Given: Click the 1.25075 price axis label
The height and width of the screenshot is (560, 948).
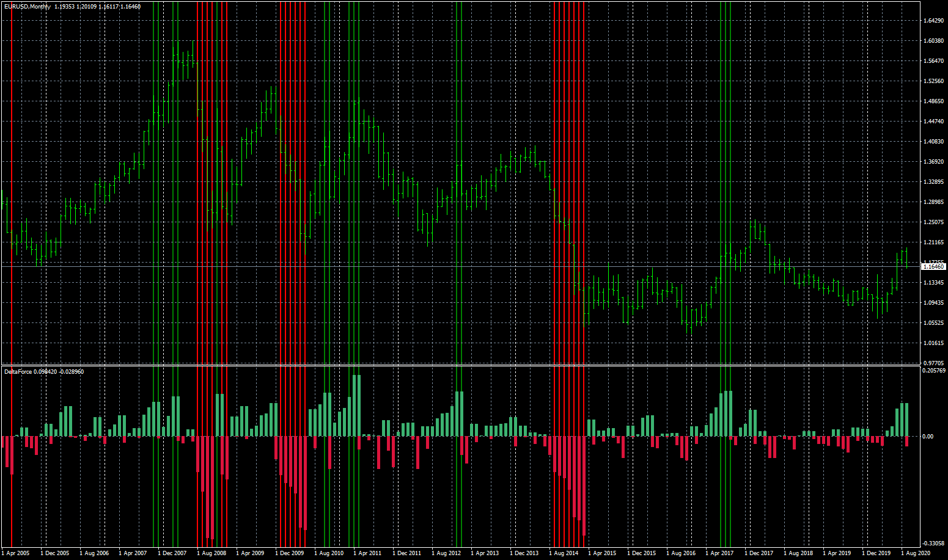Looking at the screenshot, I should (x=933, y=222).
